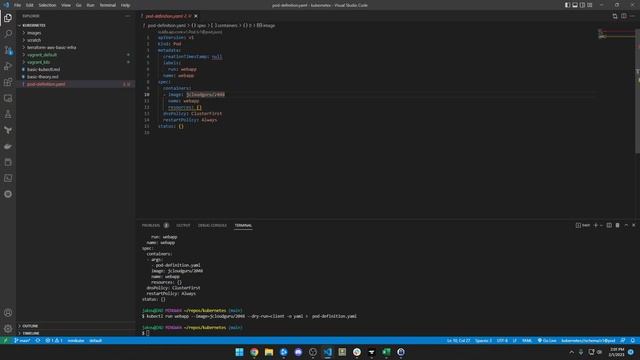Click the Windows Start button
This screenshot has height=360, width=640.
[240, 352]
